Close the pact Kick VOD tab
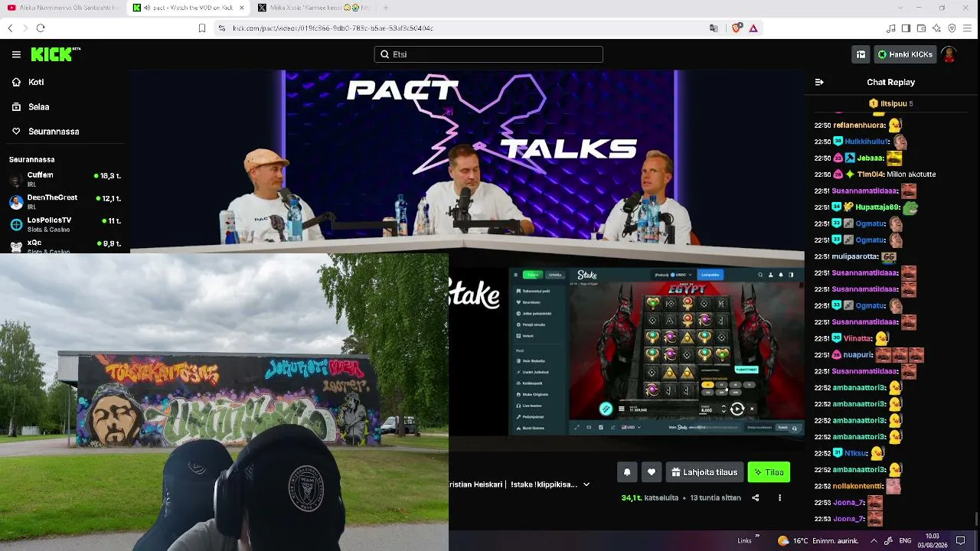This screenshot has height=551, width=980. tap(241, 8)
